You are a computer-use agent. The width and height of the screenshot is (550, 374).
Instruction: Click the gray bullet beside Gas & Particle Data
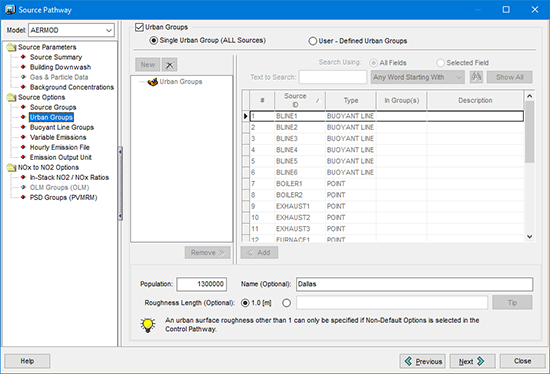[23, 77]
